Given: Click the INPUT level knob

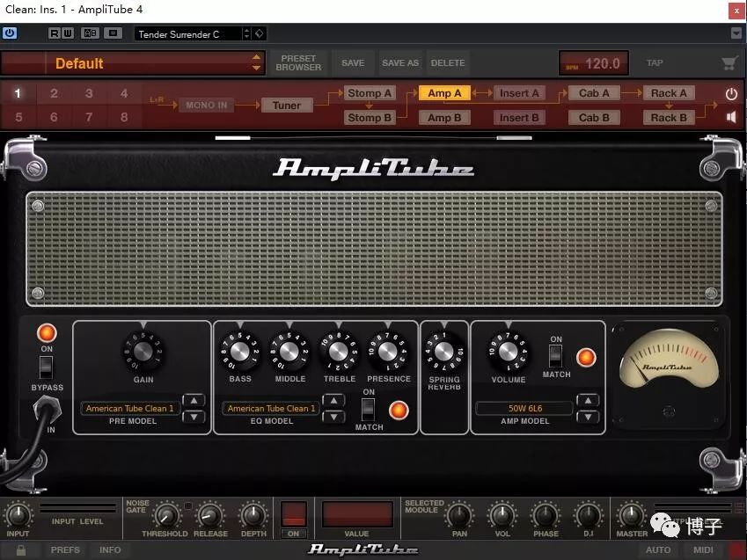Looking at the screenshot, I should [x=18, y=515].
